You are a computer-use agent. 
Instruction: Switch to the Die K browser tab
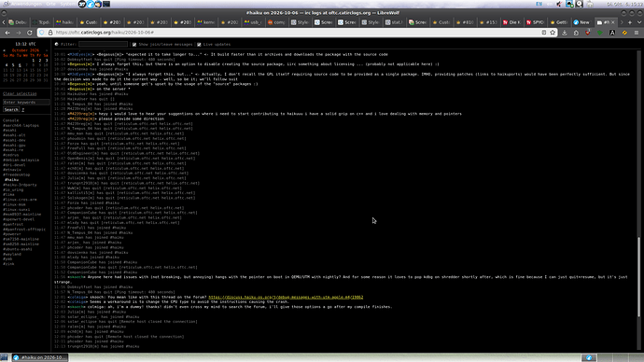[x=512, y=22]
